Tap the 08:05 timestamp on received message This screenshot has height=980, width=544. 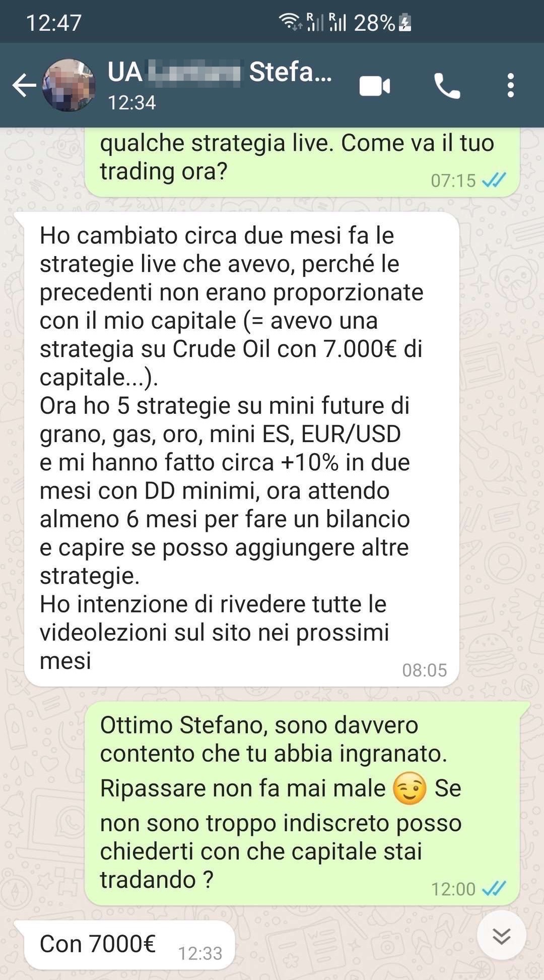pos(425,670)
